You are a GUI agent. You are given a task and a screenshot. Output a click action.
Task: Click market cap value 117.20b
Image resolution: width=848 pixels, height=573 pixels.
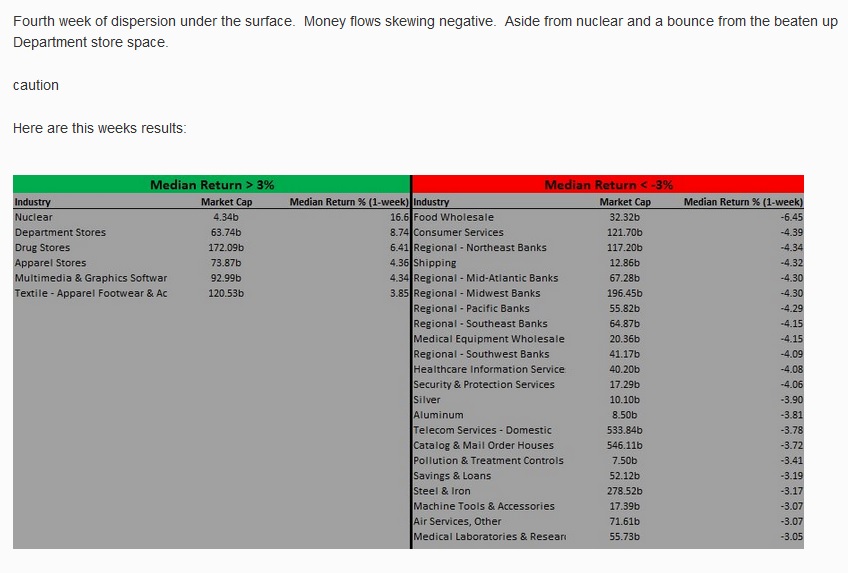(624, 247)
